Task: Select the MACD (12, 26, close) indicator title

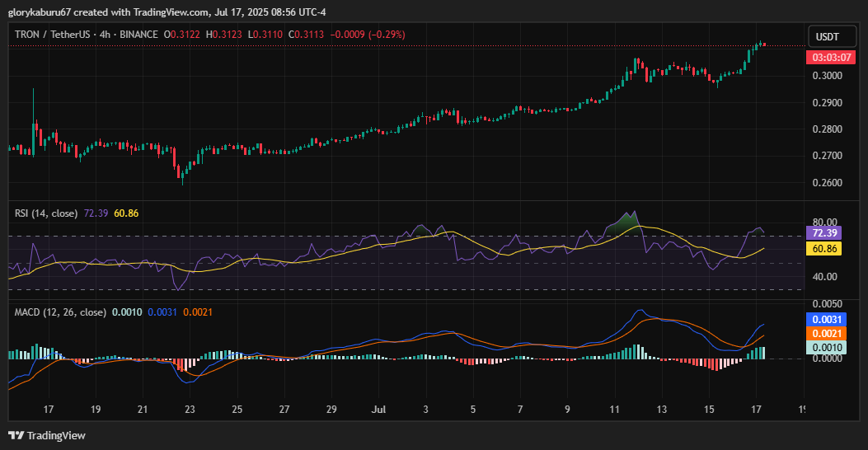Action: pos(60,312)
